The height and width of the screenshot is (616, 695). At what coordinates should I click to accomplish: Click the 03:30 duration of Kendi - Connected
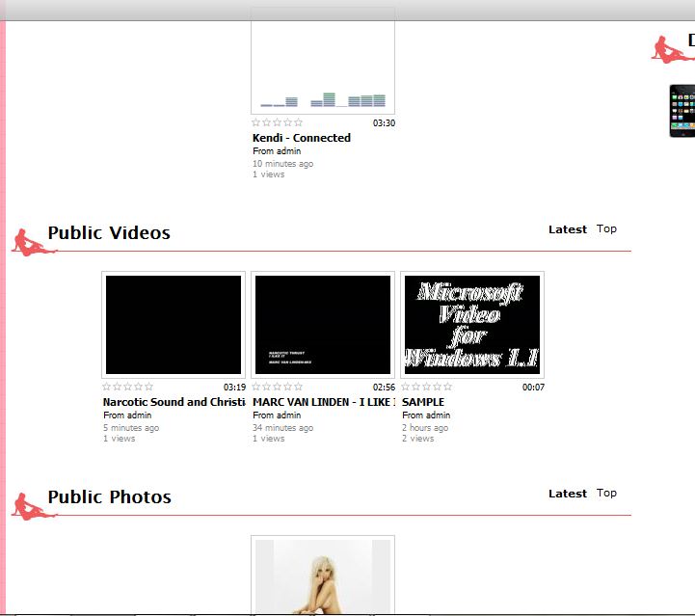tap(384, 123)
